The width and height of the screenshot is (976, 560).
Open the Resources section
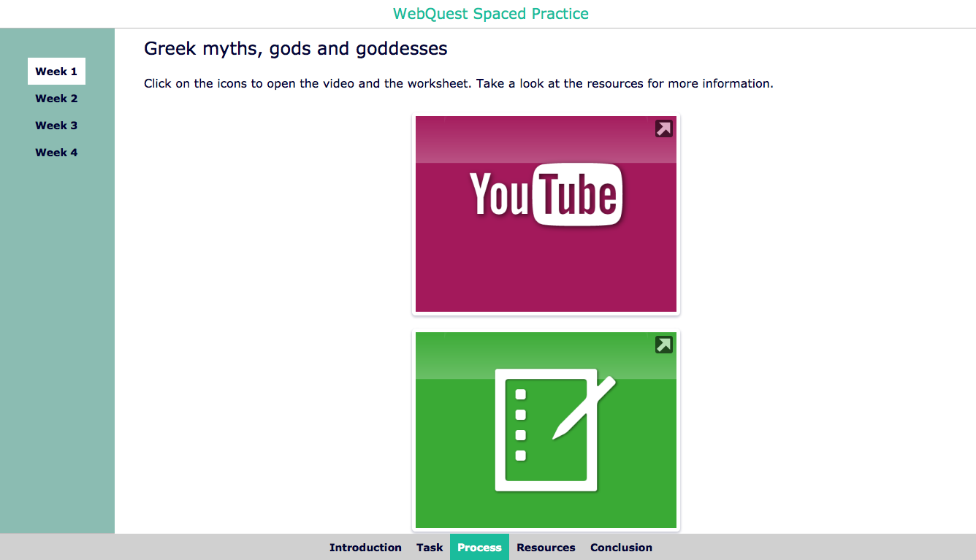546,548
